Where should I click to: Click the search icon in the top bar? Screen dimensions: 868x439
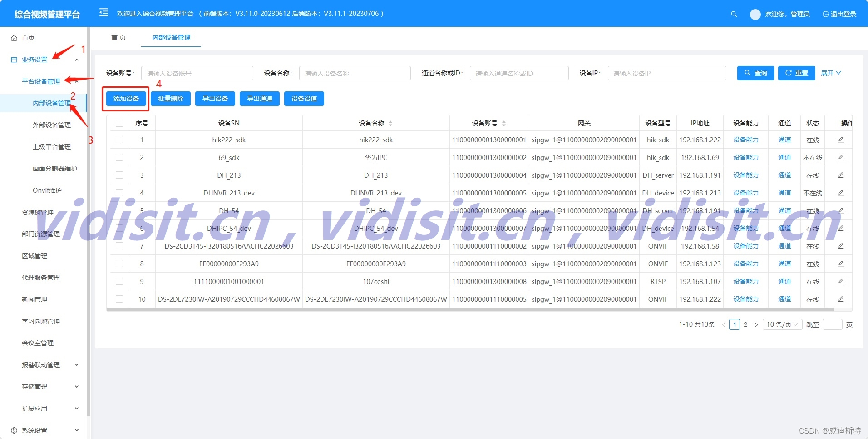[734, 14]
